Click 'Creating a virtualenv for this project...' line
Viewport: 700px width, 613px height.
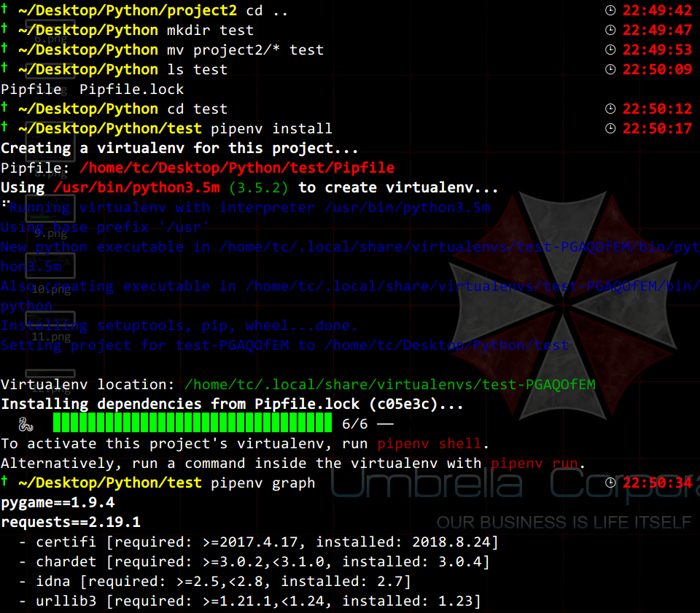click(x=179, y=149)
